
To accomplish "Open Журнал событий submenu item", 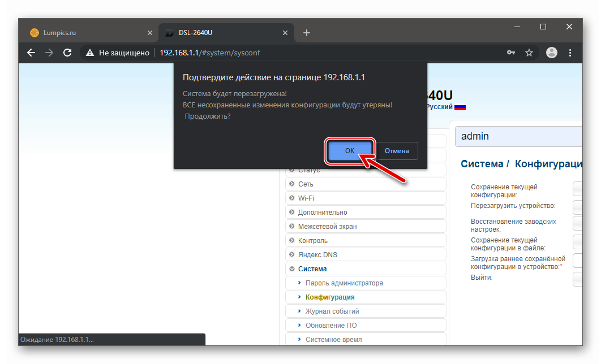I will [x=366, y=311].
